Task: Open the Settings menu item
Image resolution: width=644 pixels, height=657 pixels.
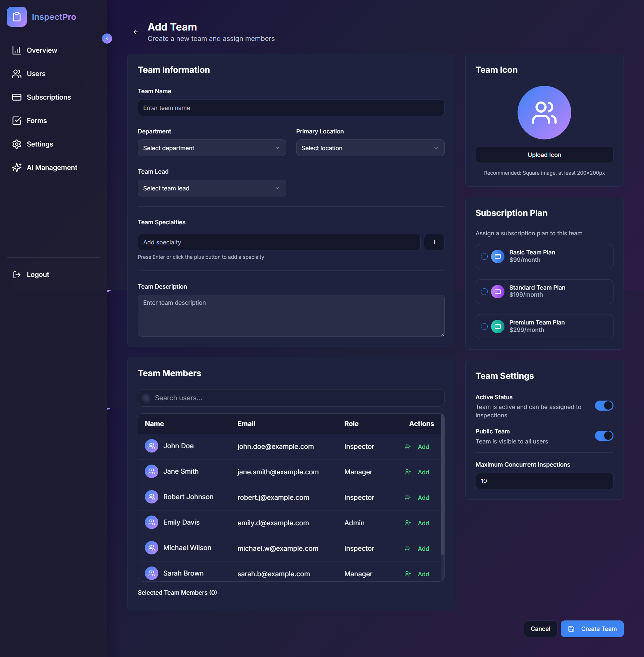Action: pyautogui.click(x=53, y=144)
